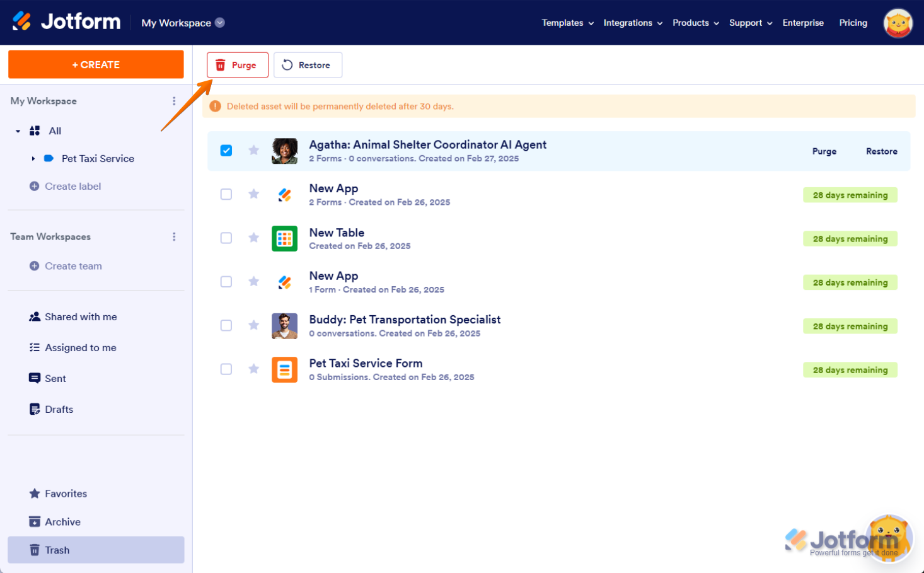Uncheck the Agatha AI Agent checkbox
Image resolution: width=924 pixels, height=573 pixels.
pyautogui.click(x=226, y=151)
